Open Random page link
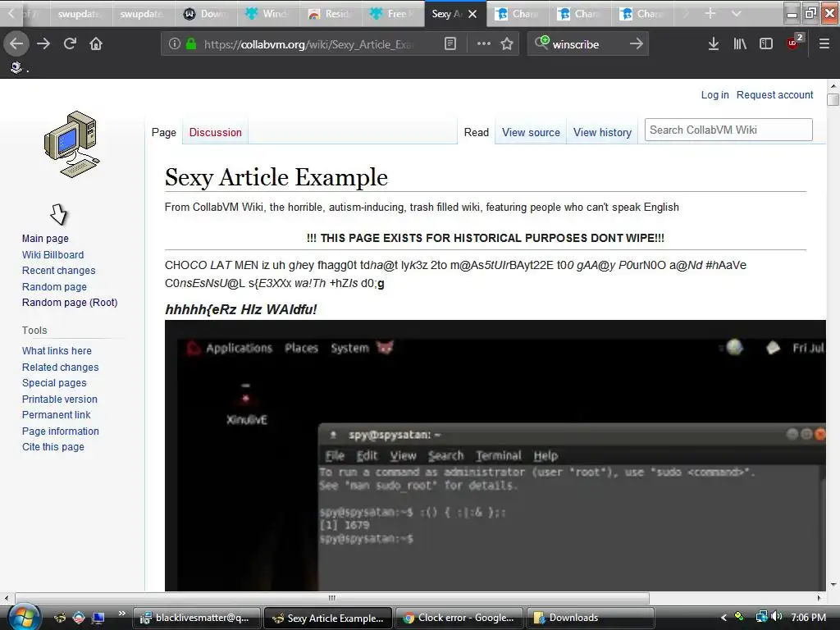The height and width of the screenshot is (630, 840). 54,286
